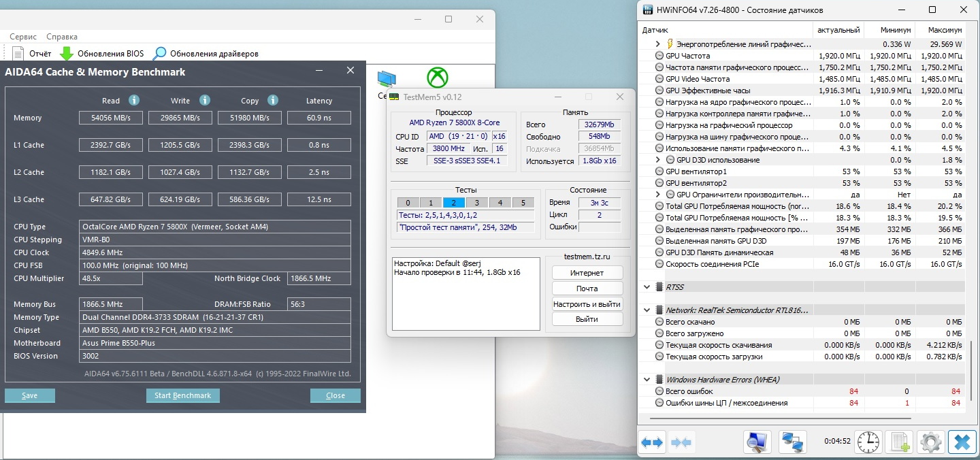This screenshot has height=460, width=980.
Task: Click Скорость соединения PCIe sensor row
Action: coord(802,264)
